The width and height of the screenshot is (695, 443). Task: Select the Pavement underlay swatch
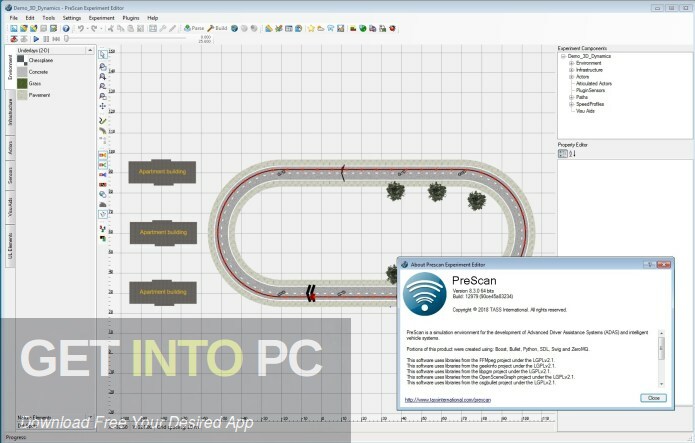click(22, 95)
